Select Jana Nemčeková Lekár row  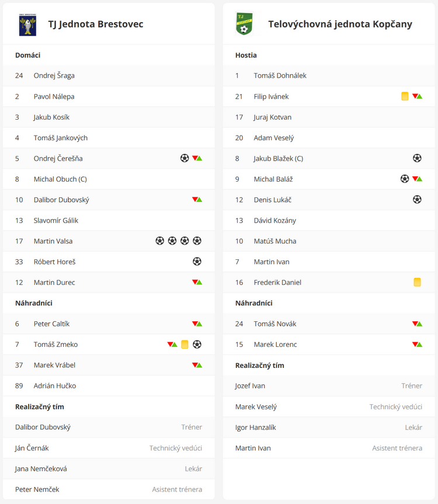point(109,468)
